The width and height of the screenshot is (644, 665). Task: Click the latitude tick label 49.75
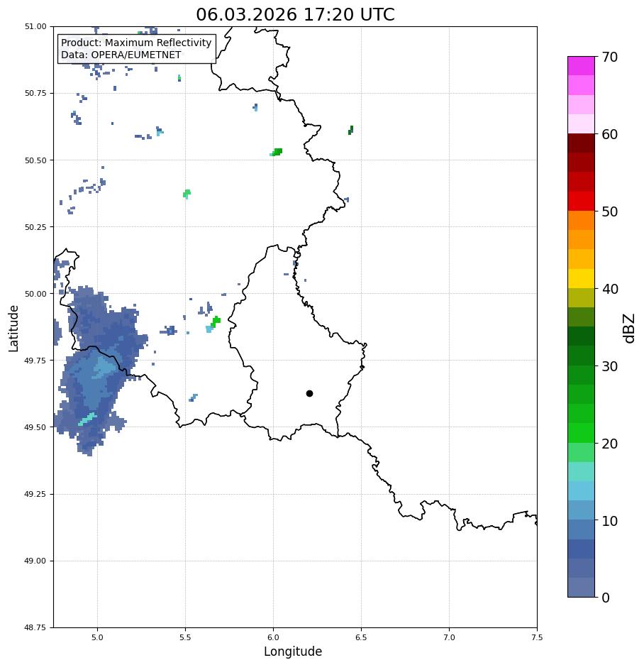(35, 361)
